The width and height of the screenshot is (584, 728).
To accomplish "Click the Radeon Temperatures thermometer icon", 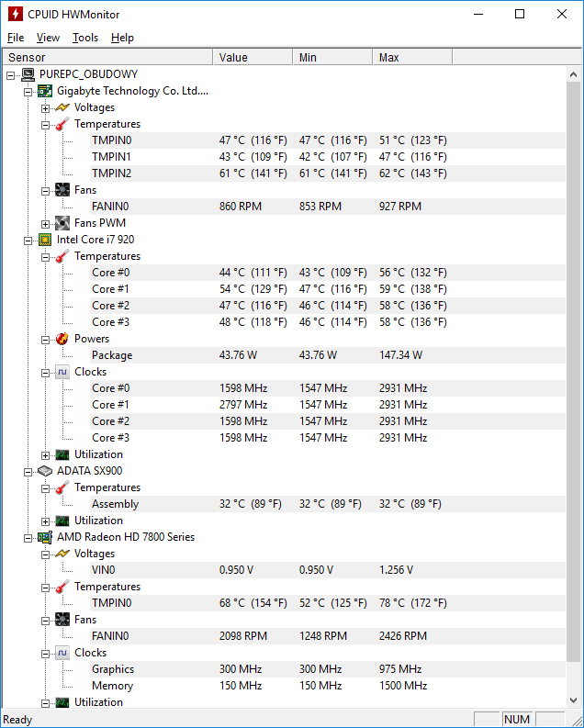I will (x=62, y=587).
